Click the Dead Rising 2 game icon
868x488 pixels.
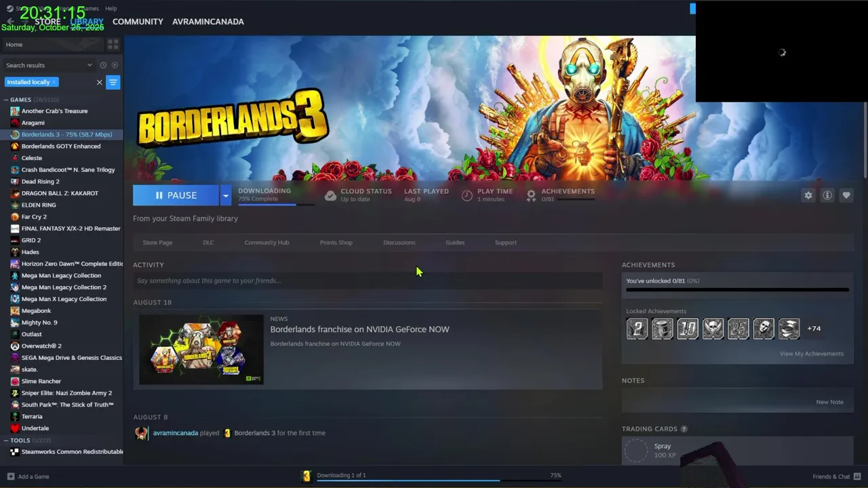pos(15,182)
